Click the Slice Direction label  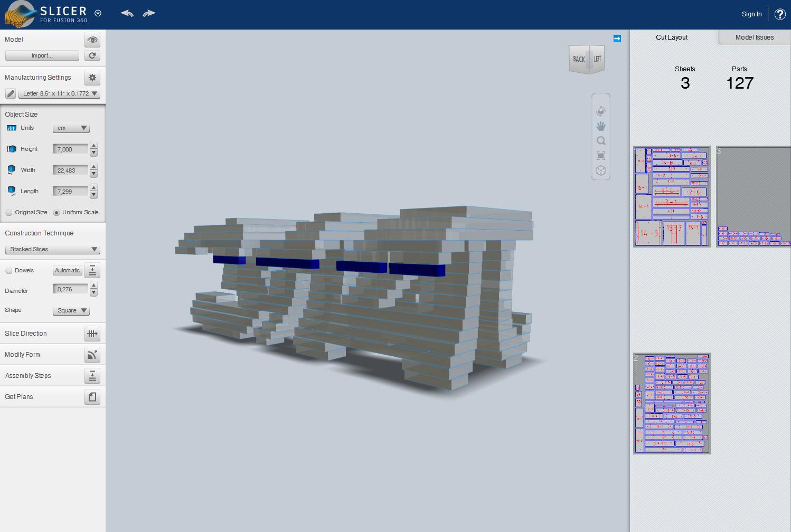(26, 334)
